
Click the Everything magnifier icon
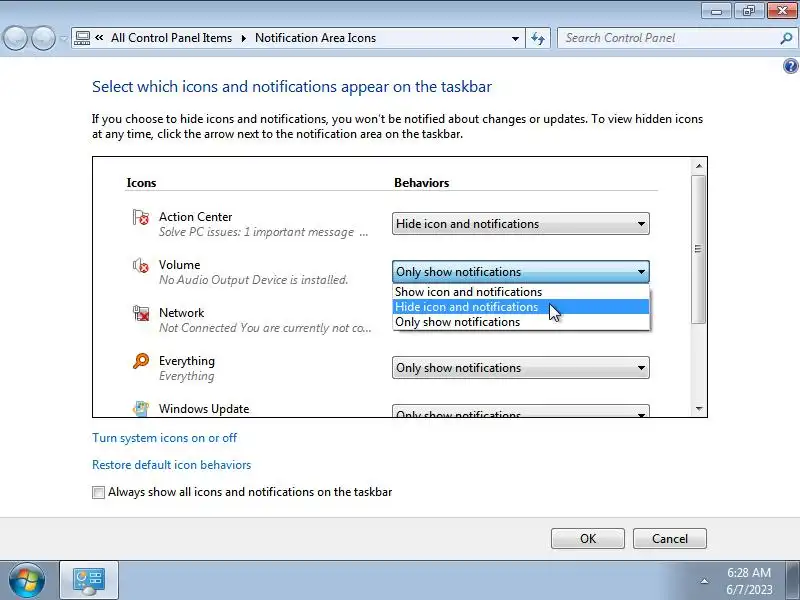point(140,361)
